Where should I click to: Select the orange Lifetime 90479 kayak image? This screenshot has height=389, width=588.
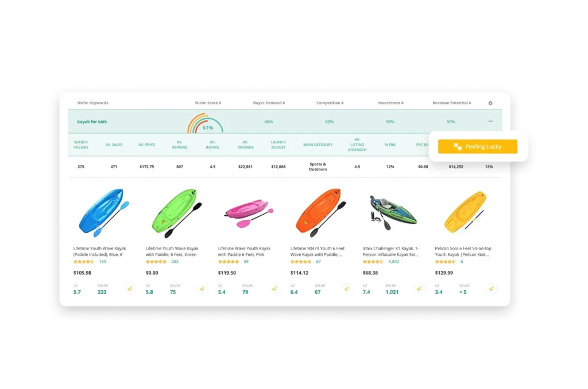click(x=320, y=212)
